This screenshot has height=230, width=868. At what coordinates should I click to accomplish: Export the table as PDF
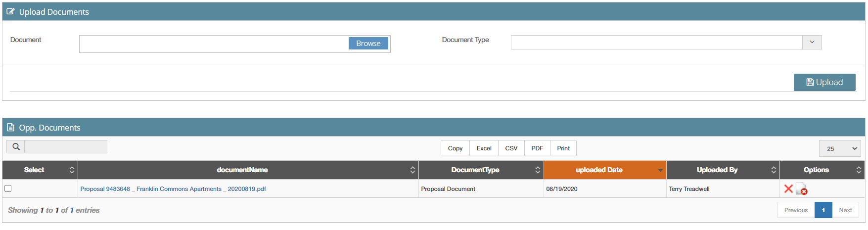537,148
